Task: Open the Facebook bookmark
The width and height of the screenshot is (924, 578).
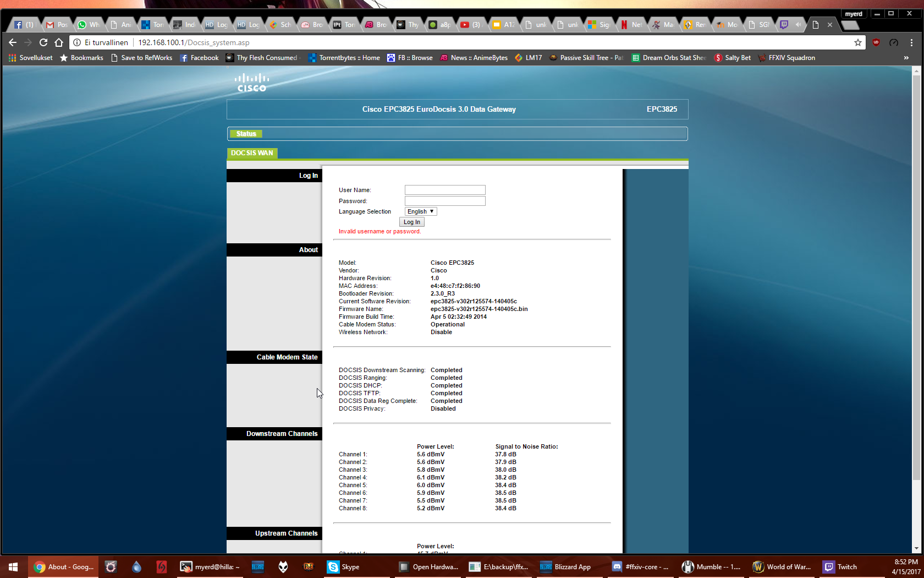Action: click(199, 58)
